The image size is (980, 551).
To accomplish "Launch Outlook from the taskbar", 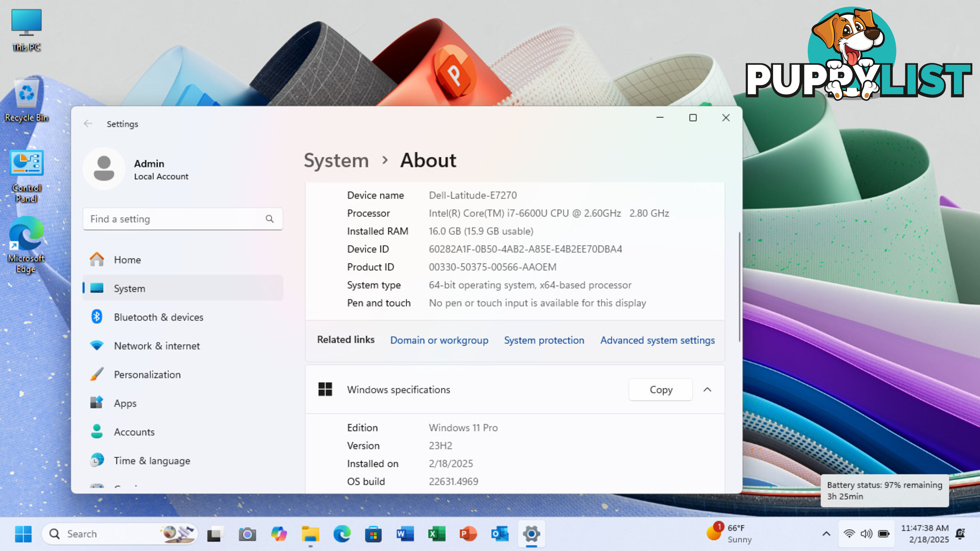I will click(499, 533).
